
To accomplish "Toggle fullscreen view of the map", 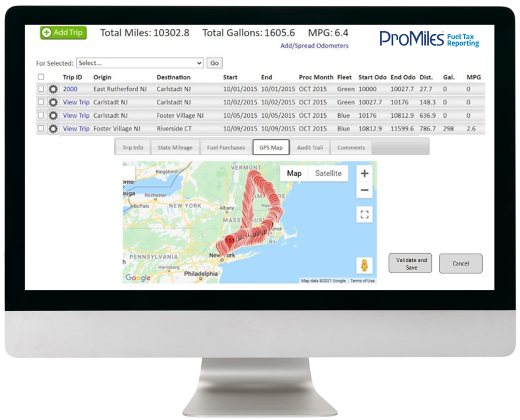I will click(364, 215).
